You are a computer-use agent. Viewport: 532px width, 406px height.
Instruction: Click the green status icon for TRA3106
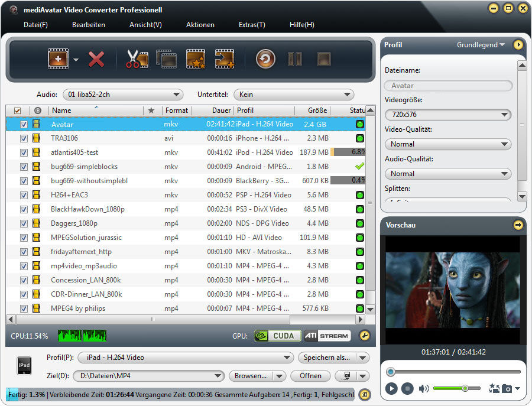click(359, 138)
